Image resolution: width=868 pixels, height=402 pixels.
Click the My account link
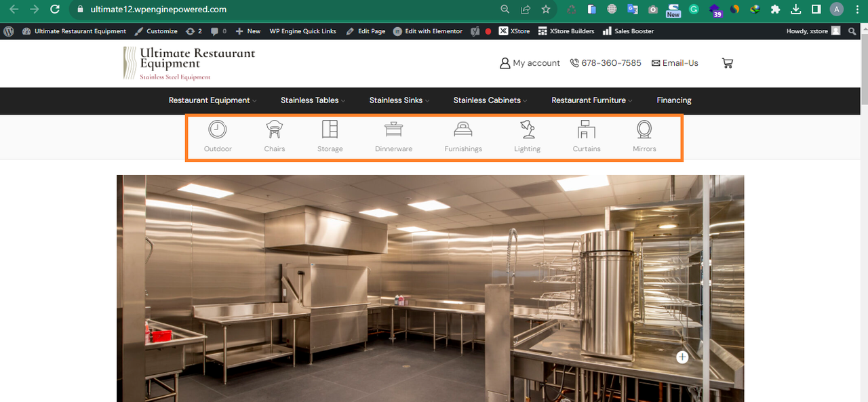point(530,63)
